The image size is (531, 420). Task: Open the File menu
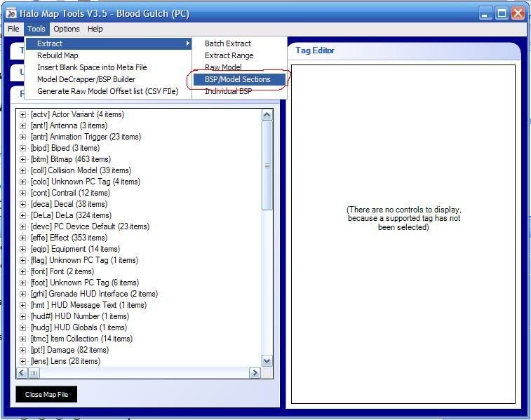13,29
